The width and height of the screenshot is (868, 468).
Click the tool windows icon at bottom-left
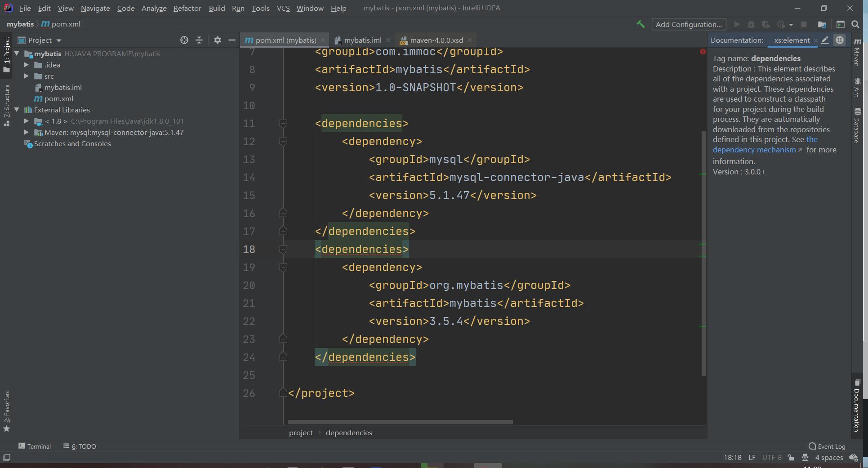pyautogui.click(x=7, y=458)
